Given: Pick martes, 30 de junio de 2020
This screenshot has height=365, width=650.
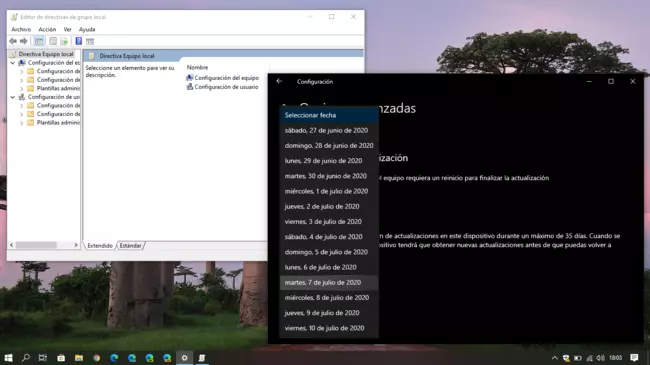Looking at the screenshot, I should point(329,176).
